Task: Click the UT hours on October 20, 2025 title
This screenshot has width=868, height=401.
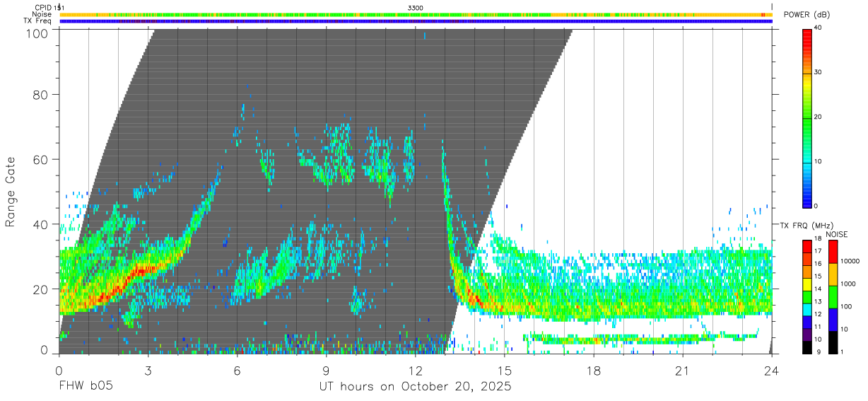Action: click(416, 387)
